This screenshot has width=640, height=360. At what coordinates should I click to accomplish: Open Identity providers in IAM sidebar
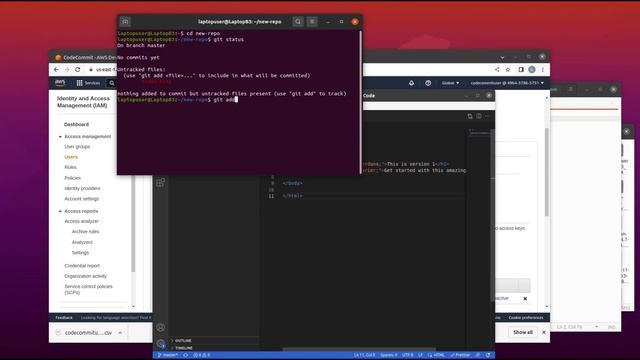(x=82, y=189)
